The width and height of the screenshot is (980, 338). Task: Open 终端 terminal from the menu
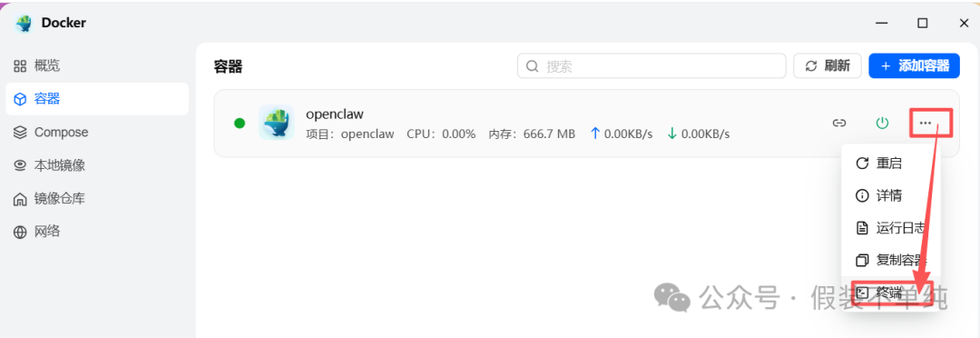tap(891, 293)
